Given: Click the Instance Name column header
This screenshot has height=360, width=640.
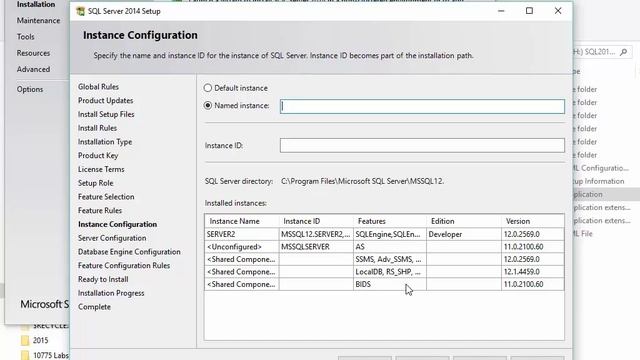Looking at the screenshot, I should [x=242, y=221].
